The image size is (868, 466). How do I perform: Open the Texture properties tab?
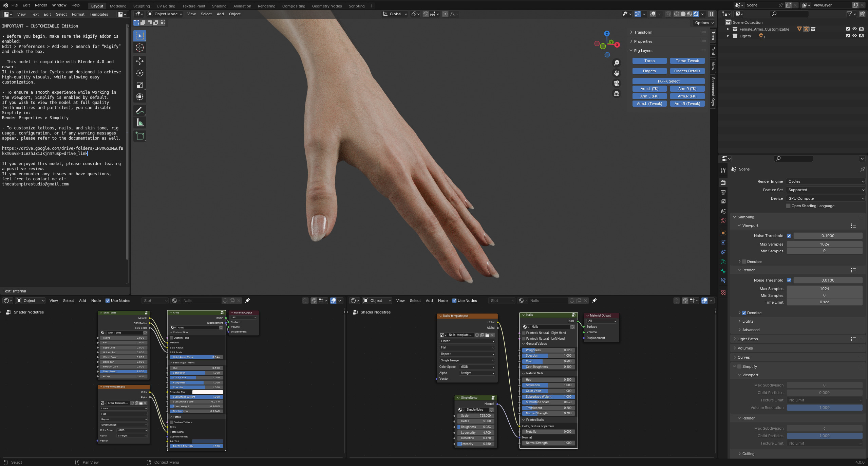pyautogui.click(x=723, y=293)
